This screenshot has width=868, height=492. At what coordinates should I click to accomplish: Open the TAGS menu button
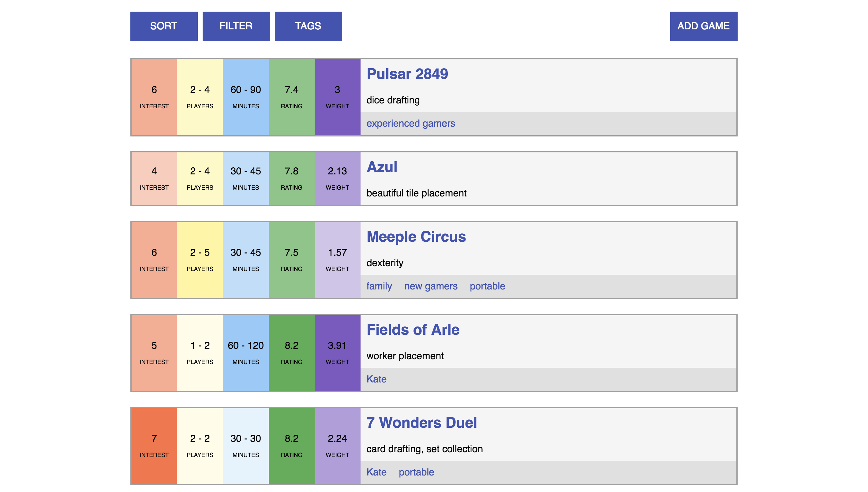(308, 26)
